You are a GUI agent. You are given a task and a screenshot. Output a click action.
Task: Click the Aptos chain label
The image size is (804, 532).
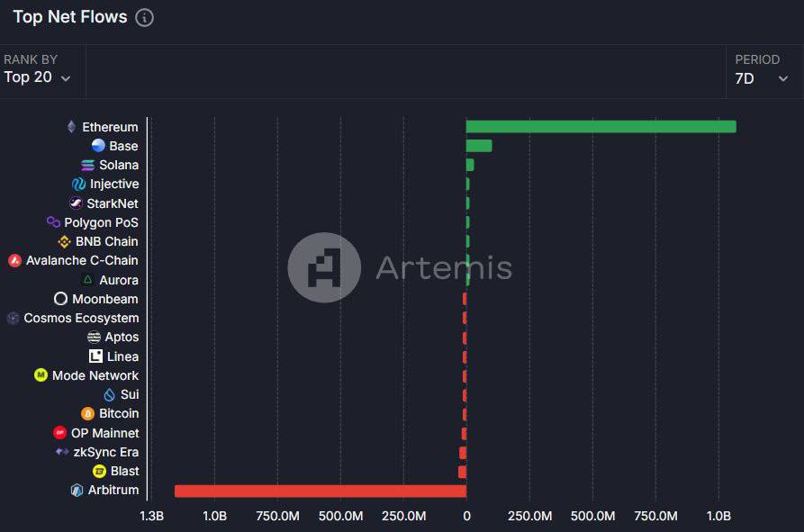122,338
